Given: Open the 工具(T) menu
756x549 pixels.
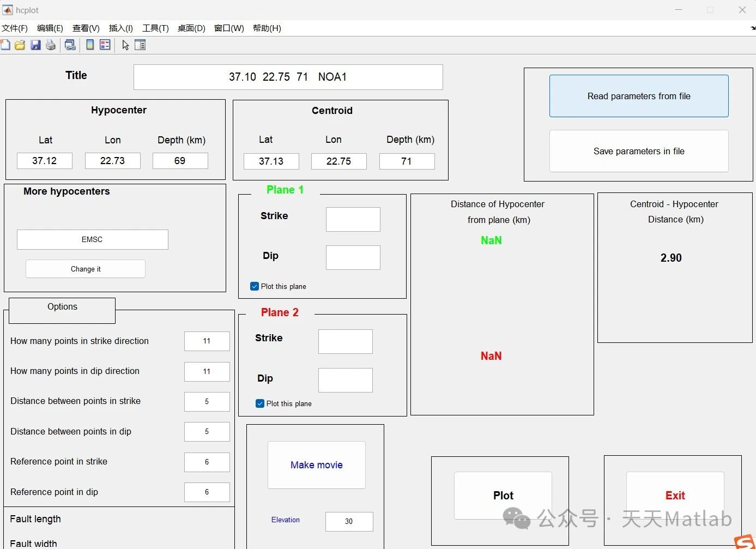Looking at the screenshot, I should [155, 28].
